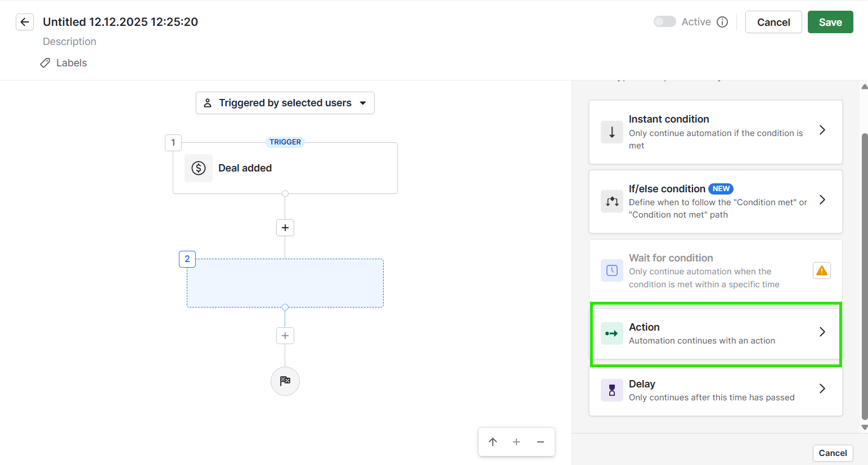Select the Delay step type
The width and height of the screenshot is (868, 465).
click(x=715, y=390)
